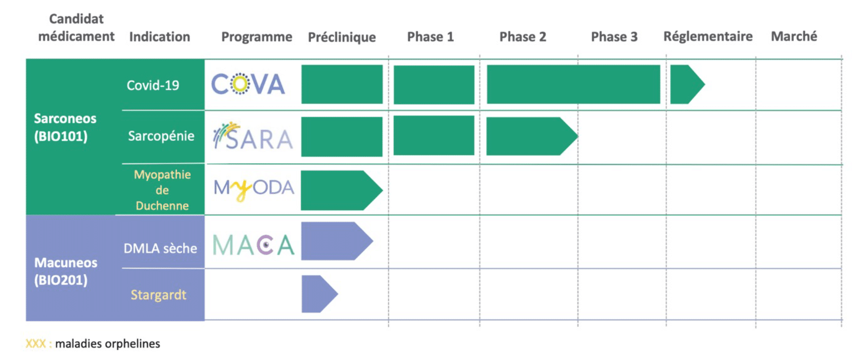
Task: Click the MACA programme logo
Action: (x=254, y=245)
